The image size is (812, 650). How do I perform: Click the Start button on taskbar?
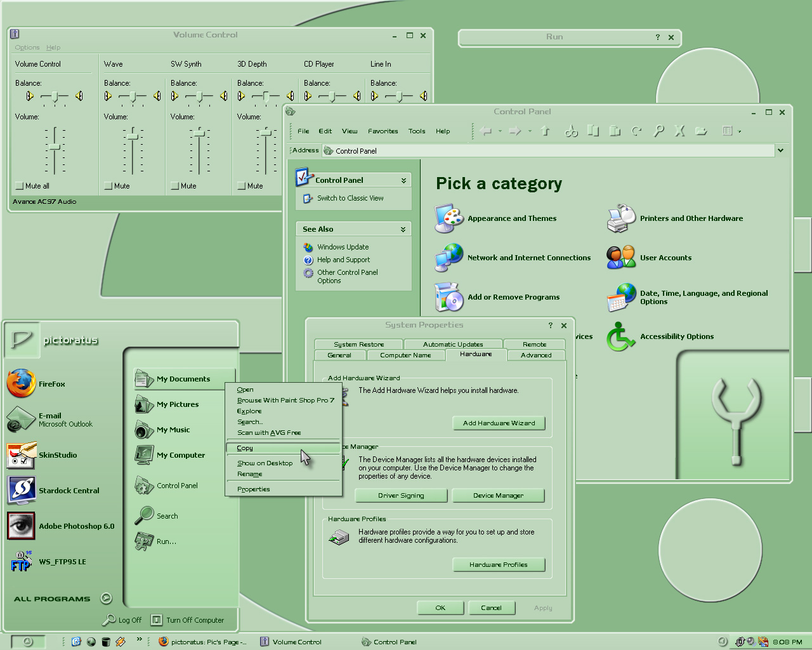click(x=28, y=642)
